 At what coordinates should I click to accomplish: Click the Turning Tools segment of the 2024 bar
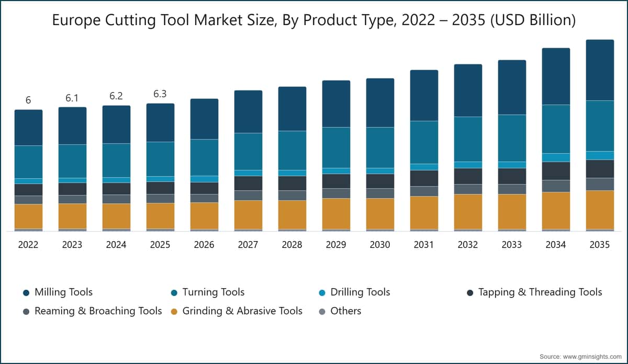coord(116,161)
